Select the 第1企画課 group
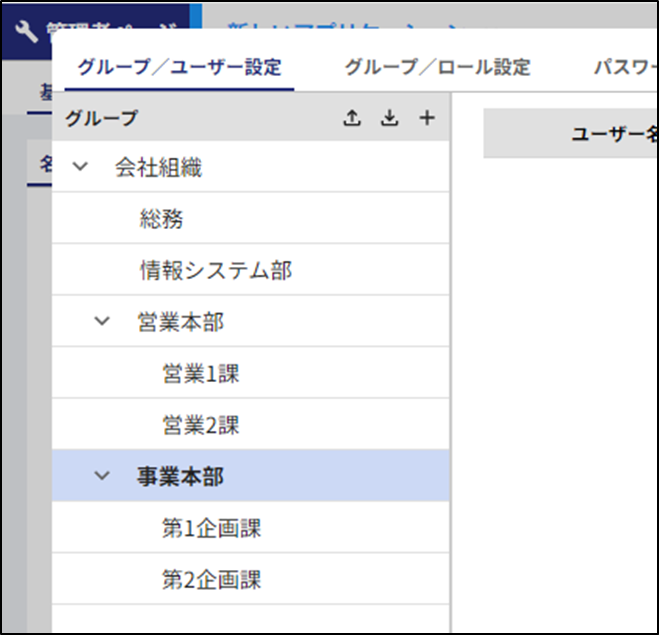The height and width of the screenshot is (635, 659). 211,528
